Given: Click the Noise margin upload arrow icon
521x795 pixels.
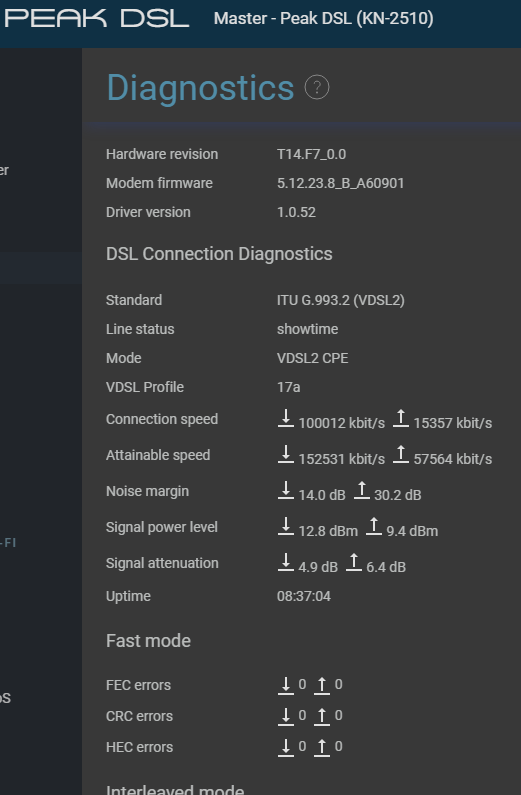Looking at the screenshot, I should click(x=361, y=490).
